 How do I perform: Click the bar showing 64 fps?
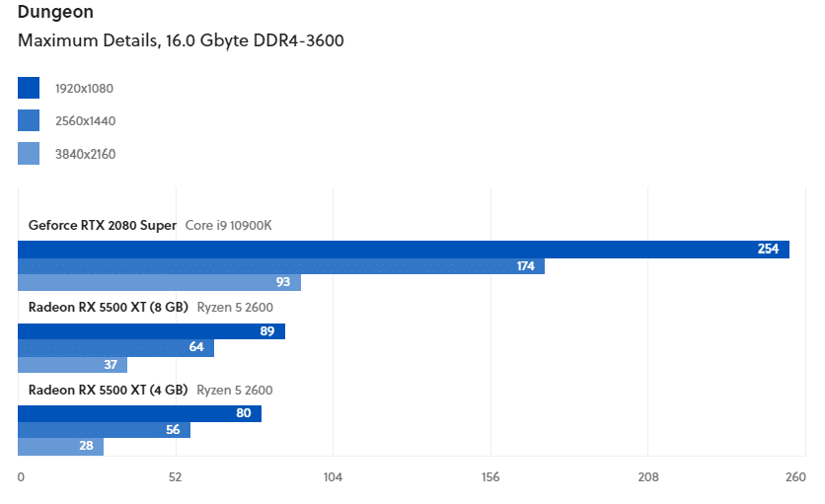click(x=115, y=348)
